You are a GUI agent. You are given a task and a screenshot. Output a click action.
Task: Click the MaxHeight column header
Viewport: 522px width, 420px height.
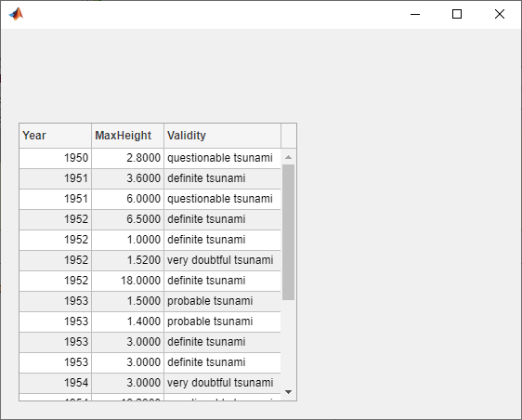click(128, 136)
